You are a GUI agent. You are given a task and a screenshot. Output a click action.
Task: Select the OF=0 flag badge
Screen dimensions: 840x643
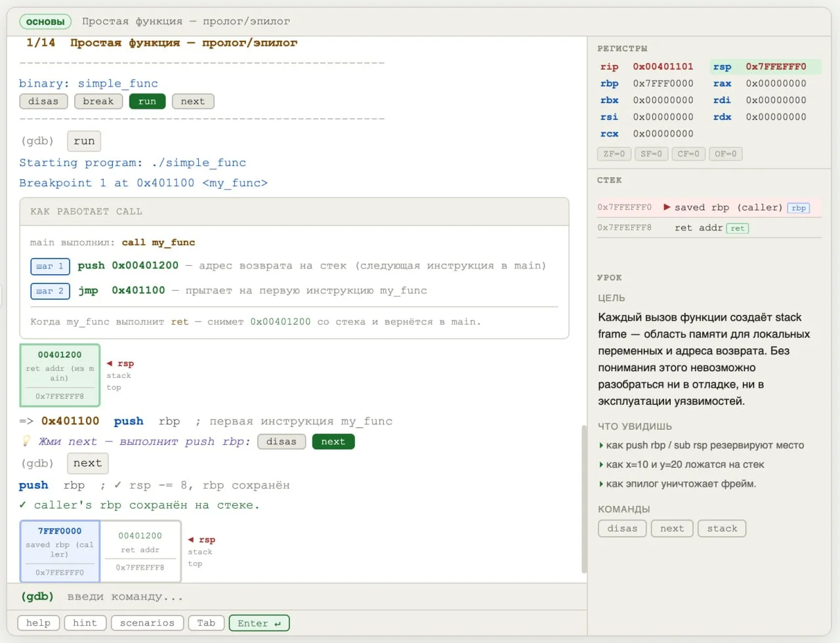pyautogui.click(x=725, y=154)
